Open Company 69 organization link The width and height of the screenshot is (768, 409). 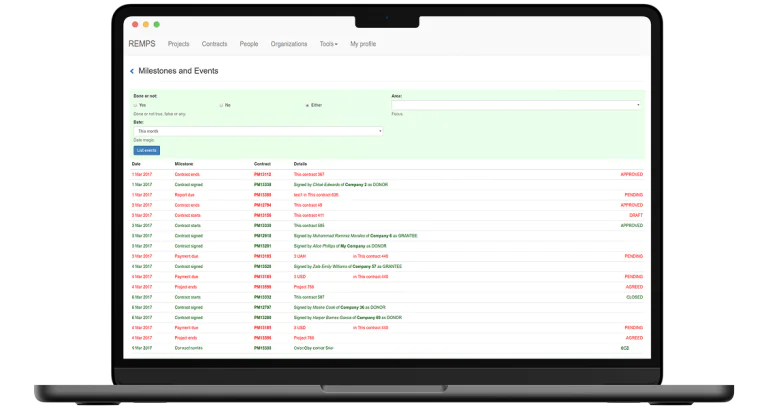coord(369,318)
